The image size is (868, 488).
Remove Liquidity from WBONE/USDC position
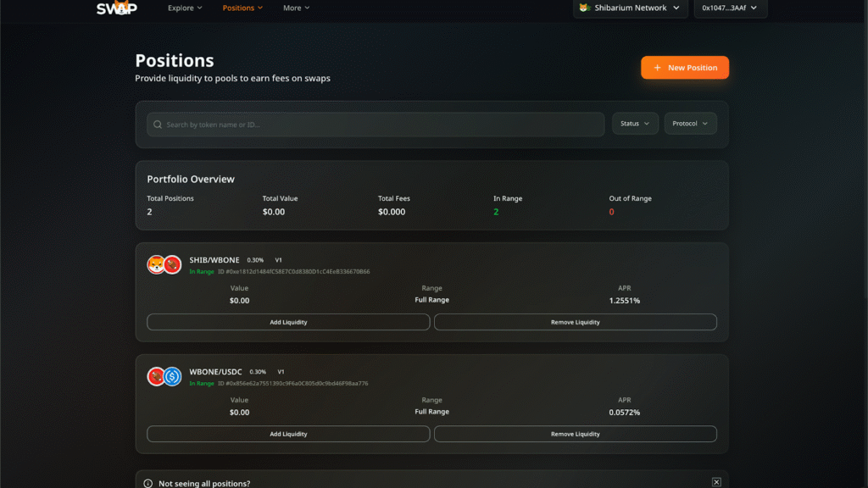(x=576, y=434)
